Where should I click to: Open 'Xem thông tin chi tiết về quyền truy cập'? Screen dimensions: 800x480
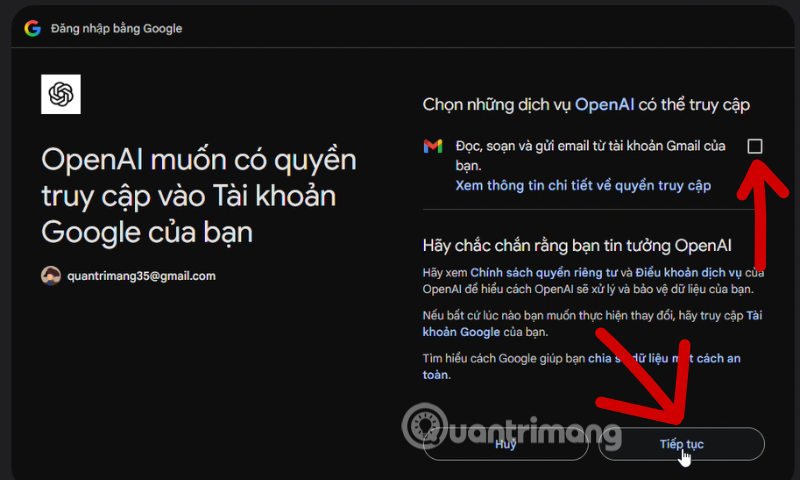pyautogui.click(x=583, y=186)
